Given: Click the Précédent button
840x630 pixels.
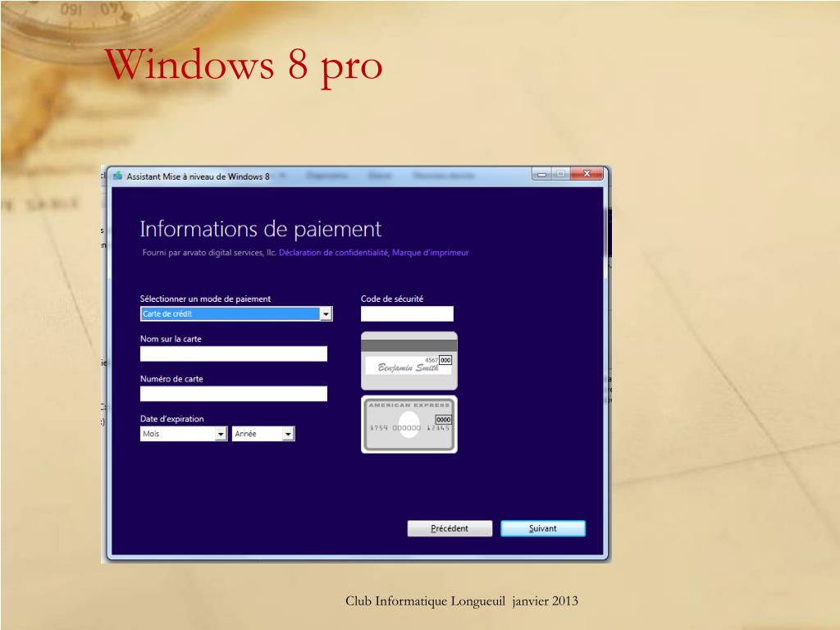Looking at the screenshot, I should 450,528.
